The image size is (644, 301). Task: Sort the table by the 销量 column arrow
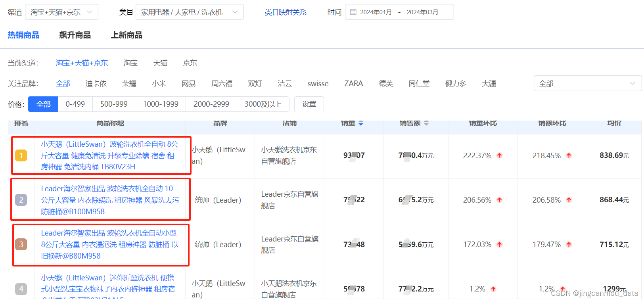[x=361, y=123]
